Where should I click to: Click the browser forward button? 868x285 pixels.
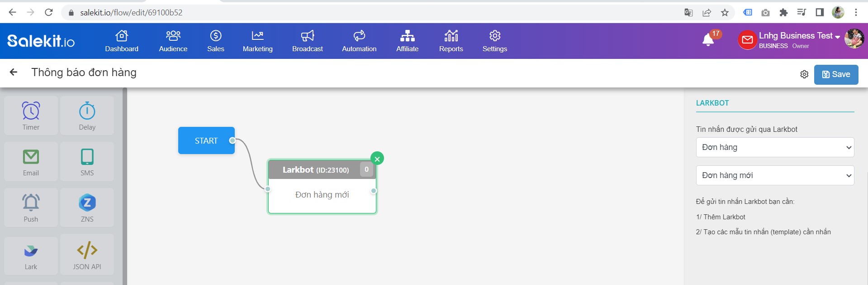[30, 12]
